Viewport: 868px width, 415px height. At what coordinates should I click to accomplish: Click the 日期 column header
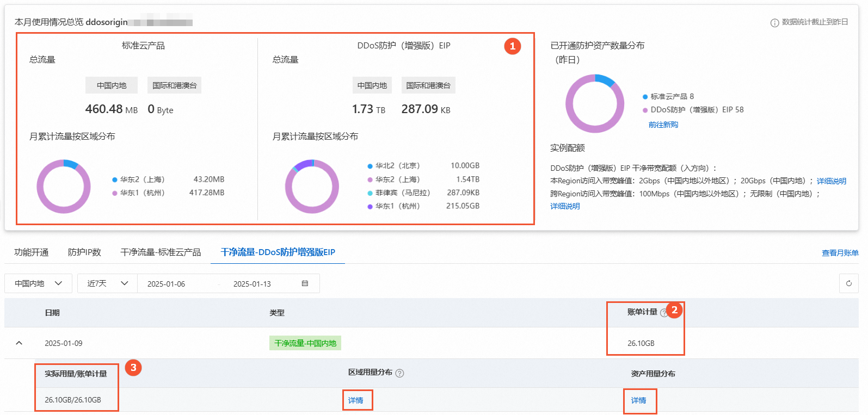coord(52,313)
